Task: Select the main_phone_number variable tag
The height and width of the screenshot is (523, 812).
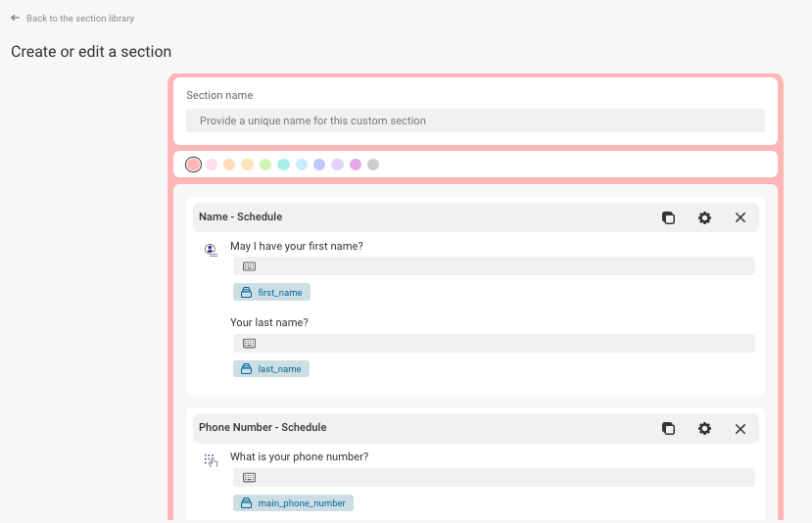Action: pos(293,502)
